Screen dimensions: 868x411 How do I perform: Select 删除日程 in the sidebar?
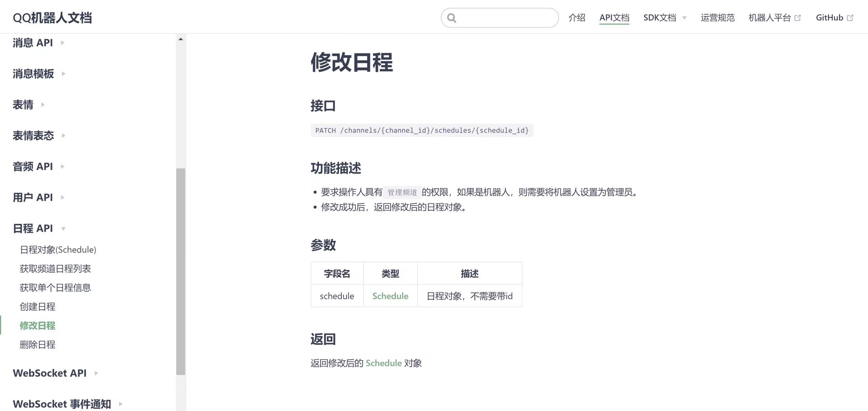coord(38,345)
